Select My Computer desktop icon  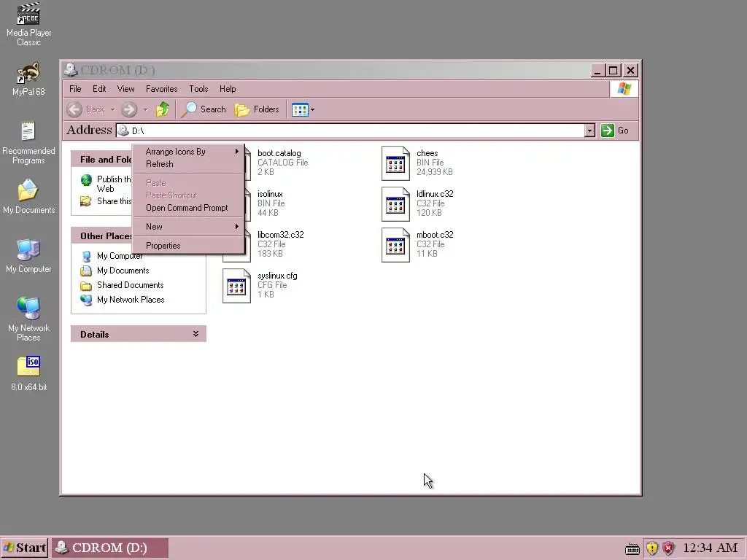point(28,256)
